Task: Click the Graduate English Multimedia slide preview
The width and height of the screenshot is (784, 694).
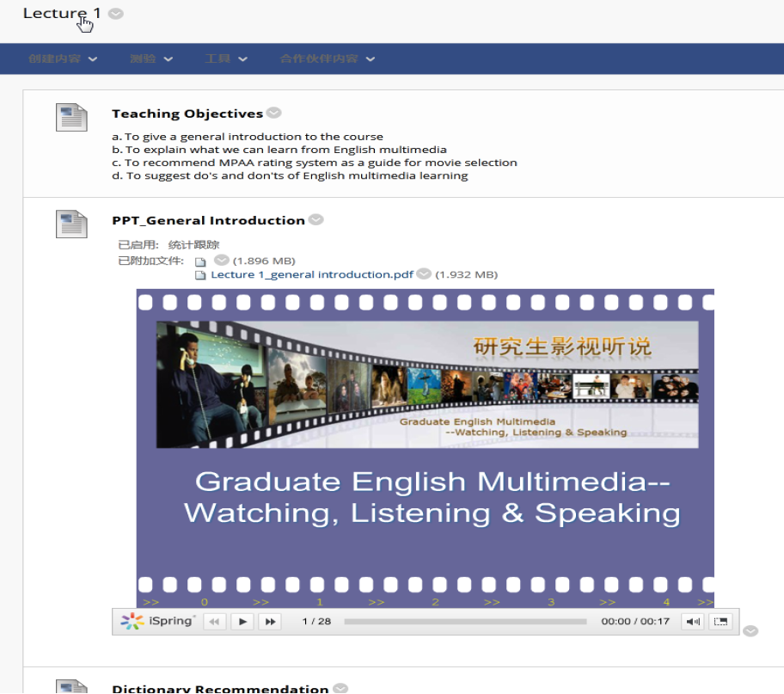Action: pos(425,447)
